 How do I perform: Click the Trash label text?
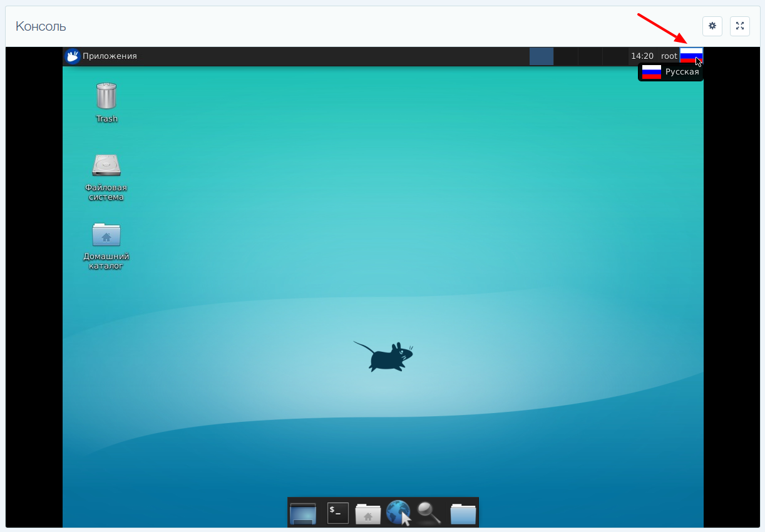pyautogui.click(x=106, y=119)
